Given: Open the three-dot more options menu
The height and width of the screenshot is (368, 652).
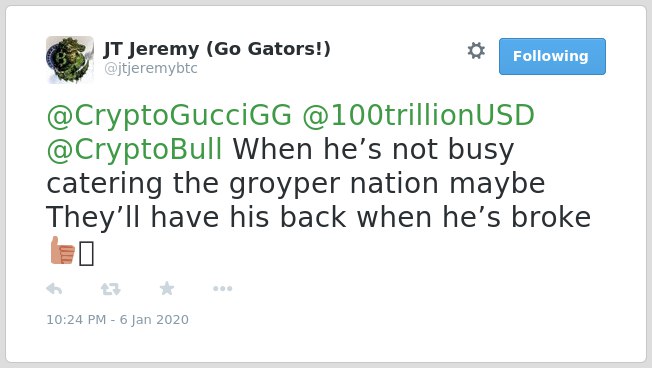Looking at the screenshot, I should click(x=222, y=289).
